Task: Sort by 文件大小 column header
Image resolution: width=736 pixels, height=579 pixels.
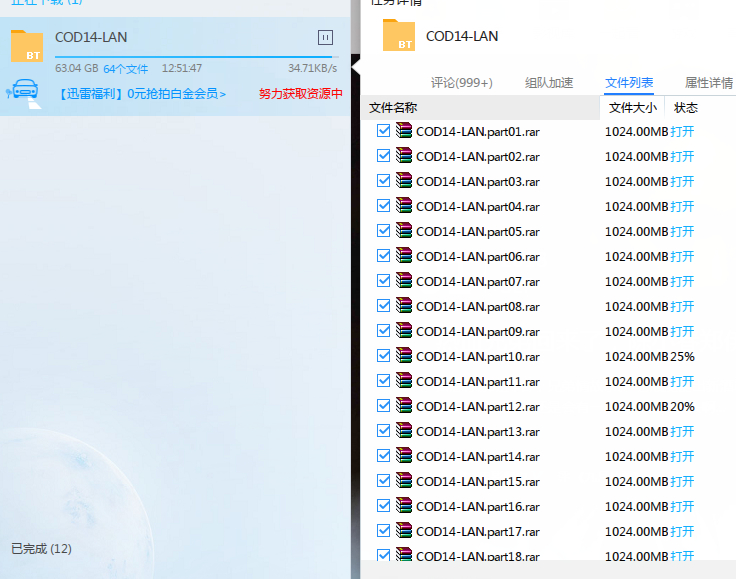Action: (632, 108)
